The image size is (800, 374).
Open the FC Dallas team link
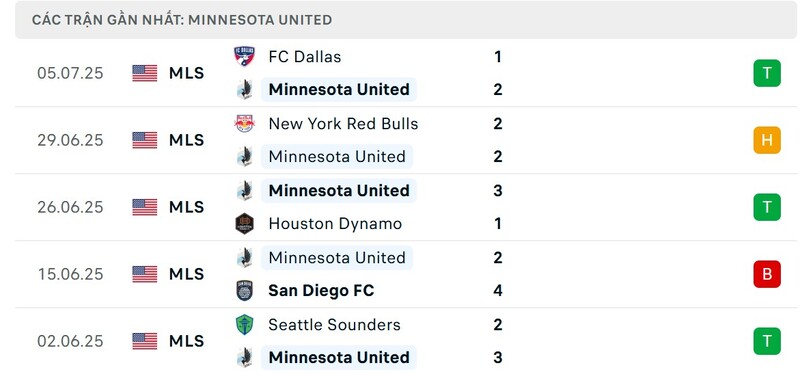pyautogui.click(x=305, y=57)
